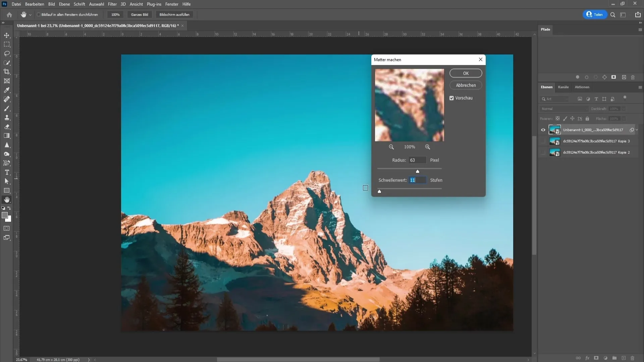
Task: Open the search icon in options bar
Action: click(613, 15)
